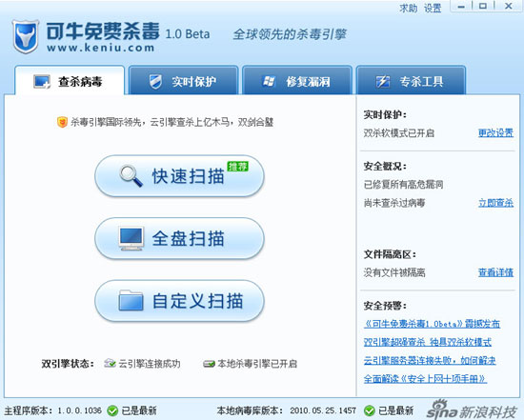The height and width of the screenshot is (420, 524).
Task: Click the Windows flag icon on 修复漏洞 tab
Action: click(269, 81)
